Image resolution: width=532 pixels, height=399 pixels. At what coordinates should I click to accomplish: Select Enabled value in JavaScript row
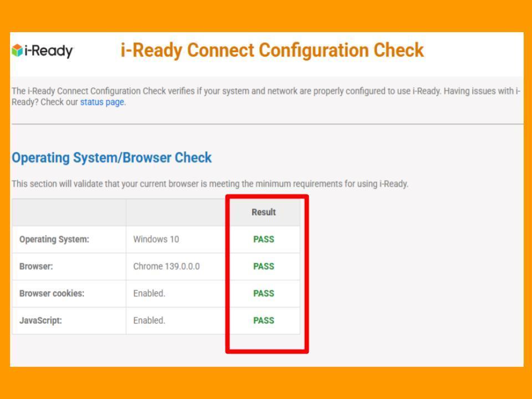(x=149, y=321)
